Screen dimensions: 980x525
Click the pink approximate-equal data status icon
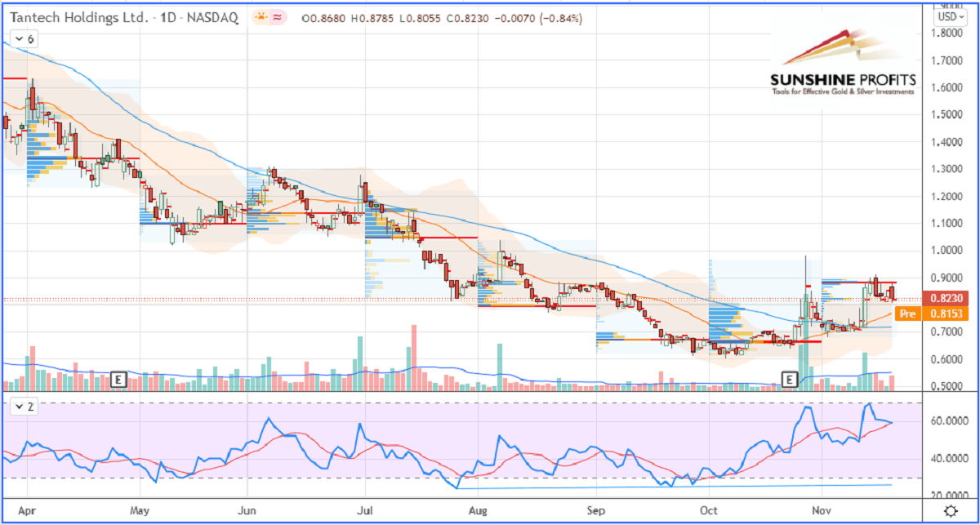tap(279, 17)
